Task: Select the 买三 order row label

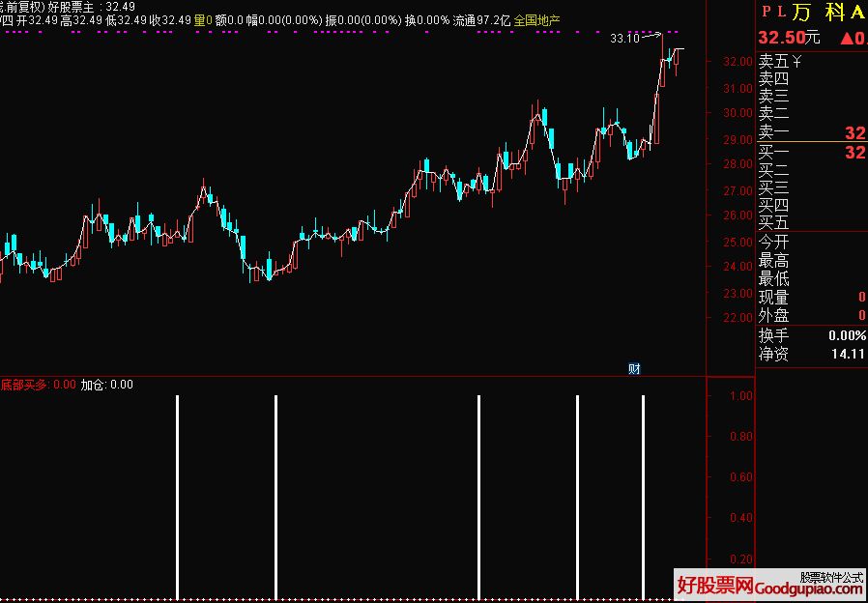Action: pyautogui.click(x=773, y=187)
